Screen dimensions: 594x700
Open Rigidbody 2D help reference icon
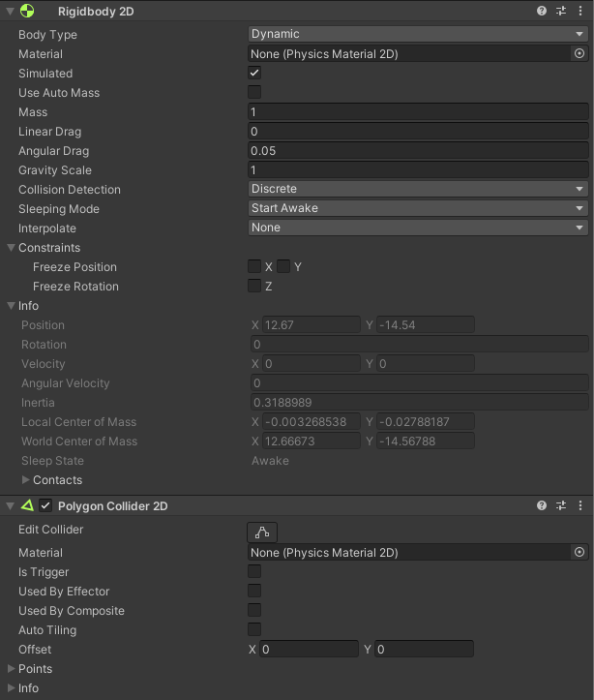(x=543, y=11)
